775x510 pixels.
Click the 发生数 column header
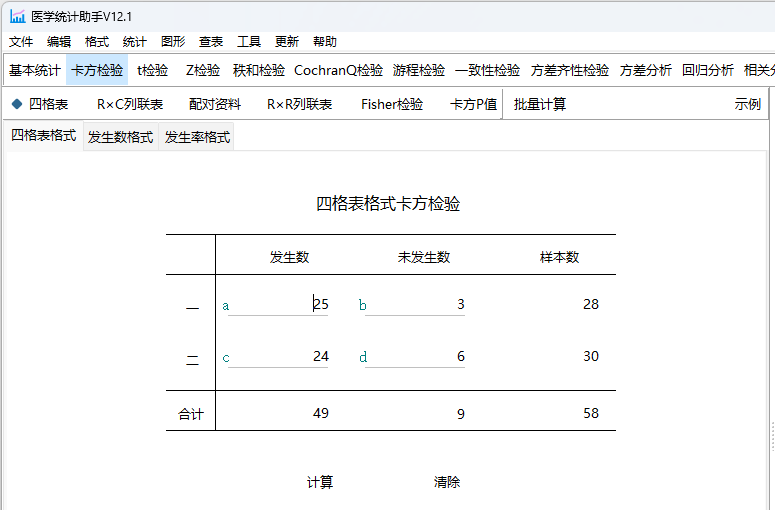tap(289, 257)
